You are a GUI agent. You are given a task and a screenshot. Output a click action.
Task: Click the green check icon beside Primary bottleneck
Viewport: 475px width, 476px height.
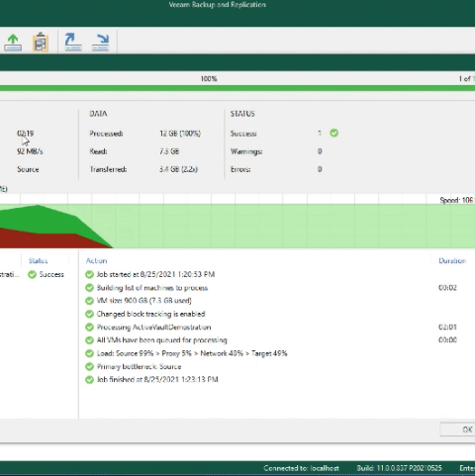click(89, 366)
